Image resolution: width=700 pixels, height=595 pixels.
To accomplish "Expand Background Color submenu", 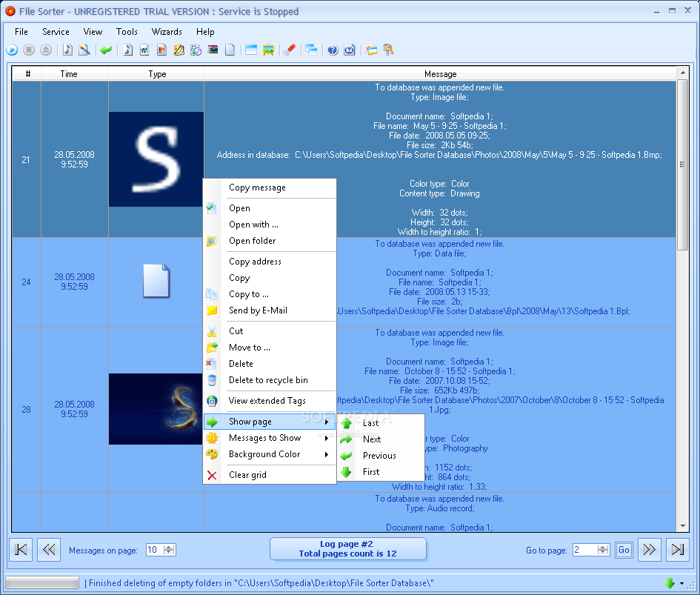I will [x=270, y=454].
